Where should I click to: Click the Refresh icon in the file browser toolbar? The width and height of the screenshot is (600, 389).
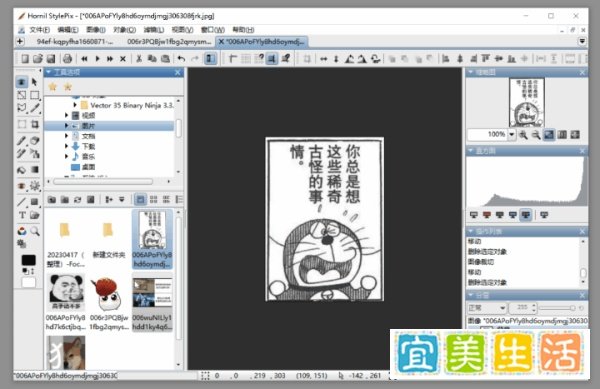pyautogui.click(x=78, y=199)
